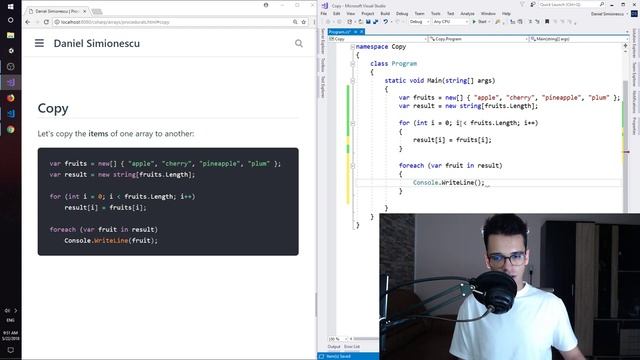The image size is (640, 360).
Task: Open the Windows Start menu
Action: pyautogui.click(x=11, y=7)
